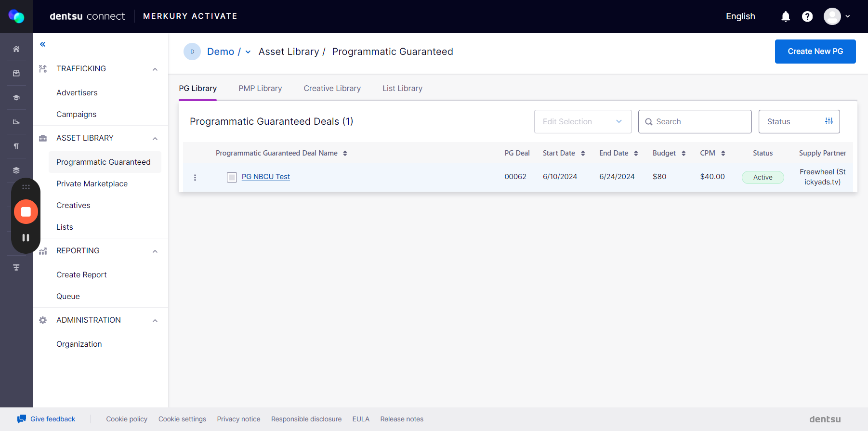Pause the recording
868x431 pixels.
26,237
